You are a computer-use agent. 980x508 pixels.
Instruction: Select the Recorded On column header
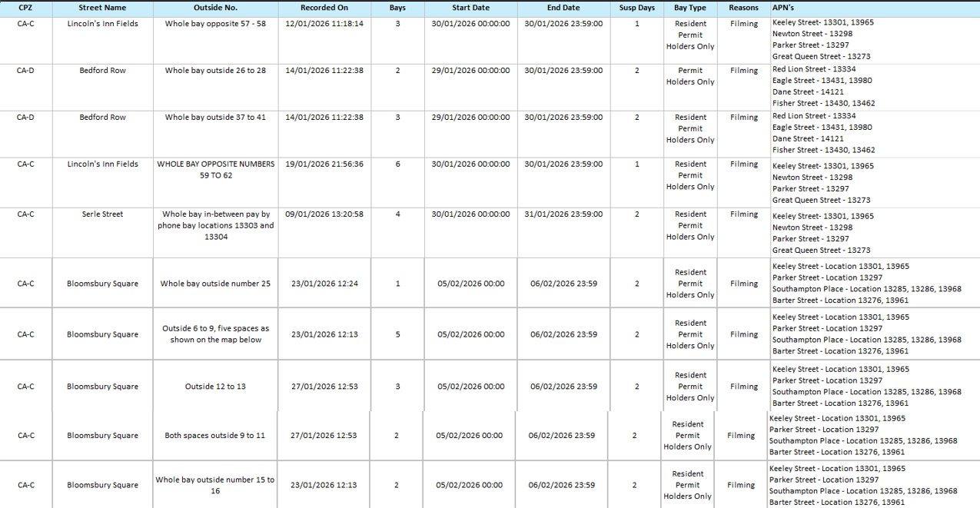tap(324, 8)
